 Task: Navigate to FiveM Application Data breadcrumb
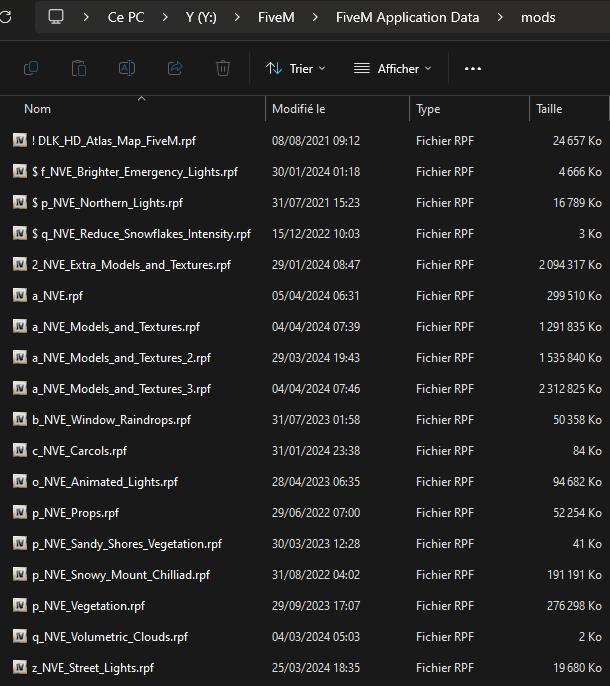(407, 18)
